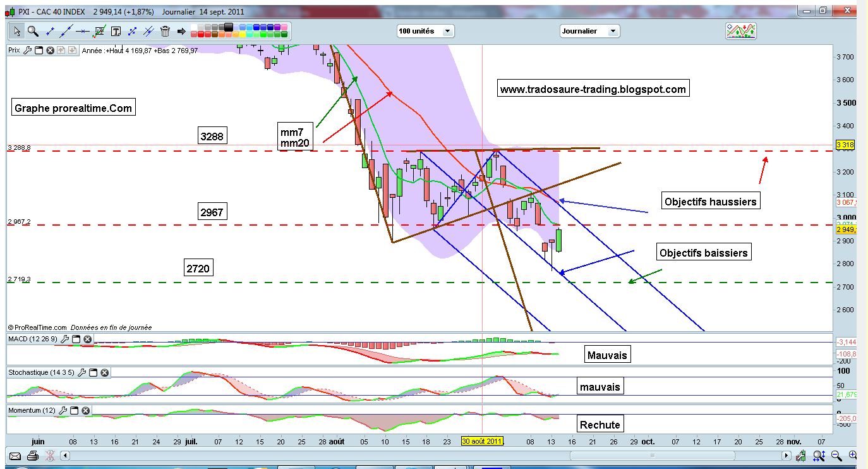
Task: Click the envelope email icon
Action: click(15, 456)
